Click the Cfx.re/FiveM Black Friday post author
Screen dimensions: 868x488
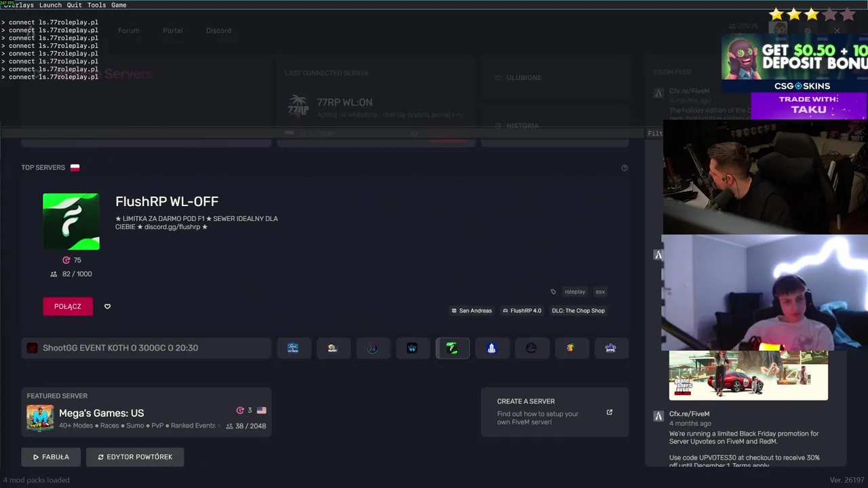689,414
